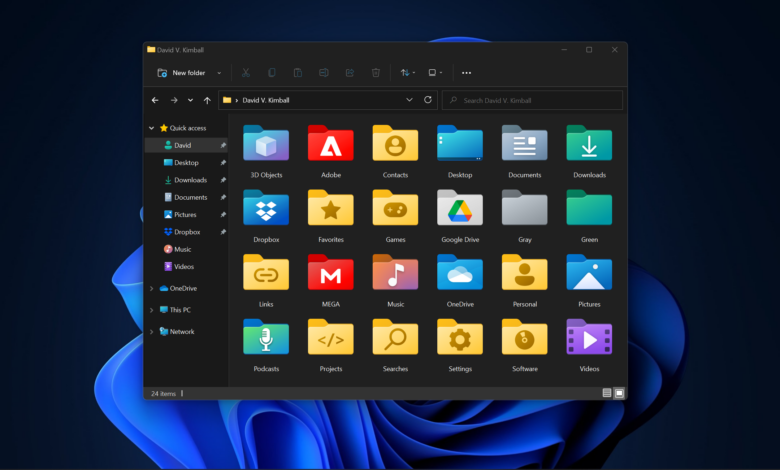Click the Rename icon in the toolbar
This screenshot has width=780, height=470.
(323, 73)
